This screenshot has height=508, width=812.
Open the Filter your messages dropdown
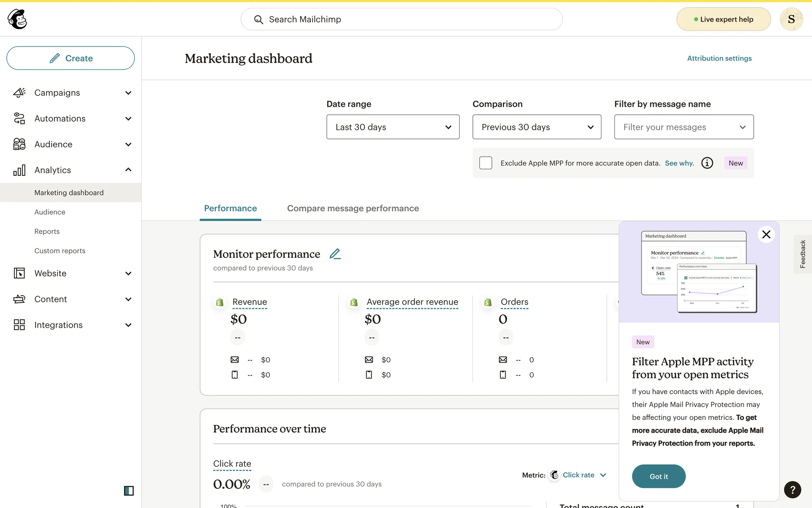683,127
